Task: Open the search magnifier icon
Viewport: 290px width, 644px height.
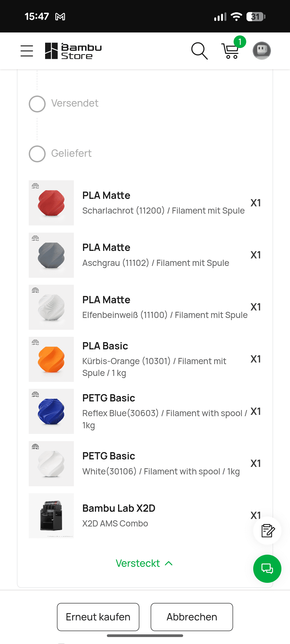Action: pyautogui.click(x=199, y=51)
